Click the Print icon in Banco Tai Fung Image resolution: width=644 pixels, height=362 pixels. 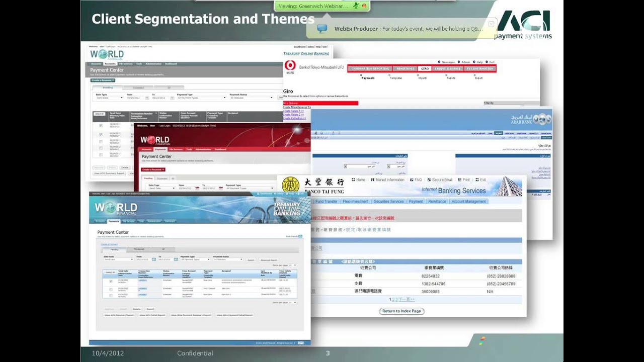tap(459, 179)
